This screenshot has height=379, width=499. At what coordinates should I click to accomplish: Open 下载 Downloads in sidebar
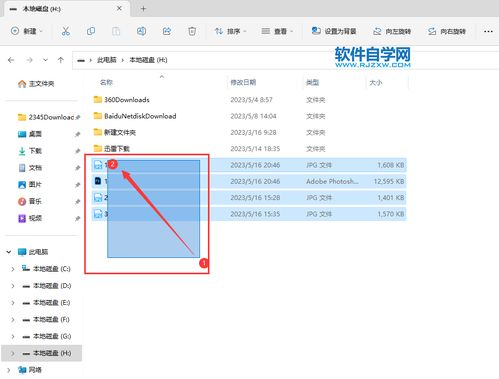[x=30, y=151]
